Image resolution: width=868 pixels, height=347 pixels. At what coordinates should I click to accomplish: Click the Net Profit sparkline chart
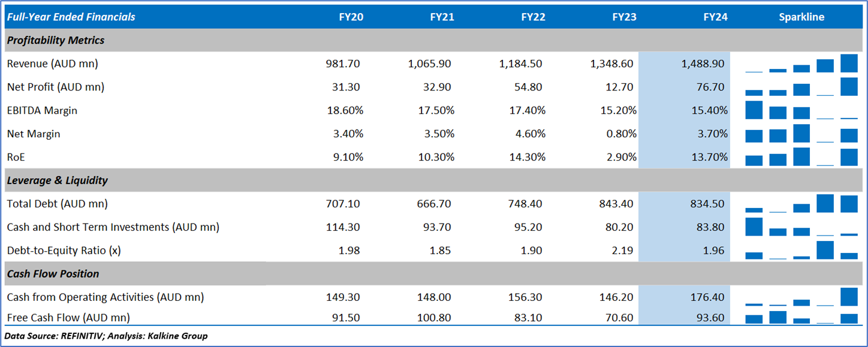801,87
